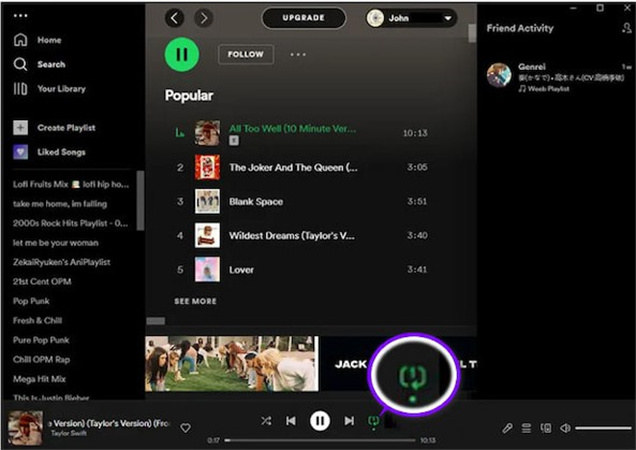
Task: Like current song with heart icon
Action: pyautogui.click(x=185, y=428)
